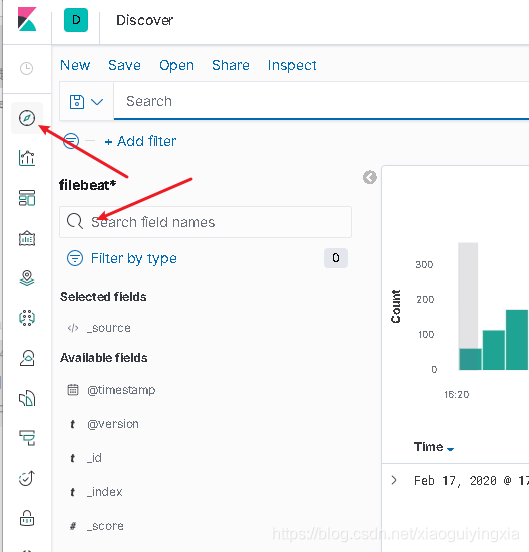Click + Add filter link
The width and height of the screenshot is (529, 552).
pyautogui.click(x=140, y=141)
